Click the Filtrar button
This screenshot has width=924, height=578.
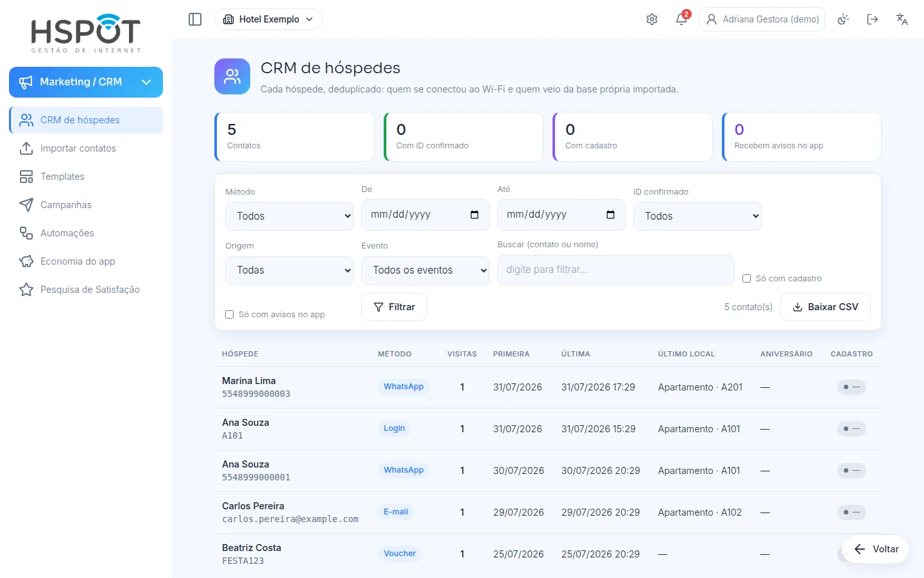[394, 307]
